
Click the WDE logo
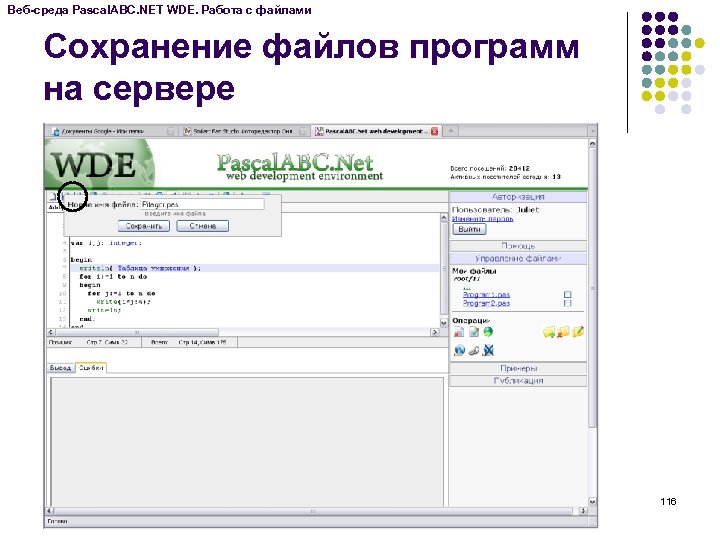pyautogui.click(x=94, y=165)
